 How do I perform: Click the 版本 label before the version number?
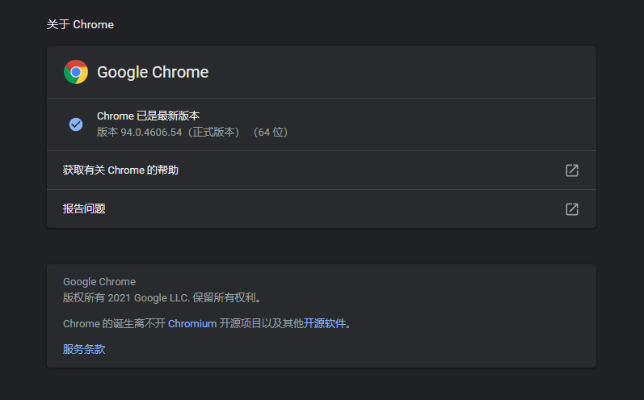[x=107, y=132]
